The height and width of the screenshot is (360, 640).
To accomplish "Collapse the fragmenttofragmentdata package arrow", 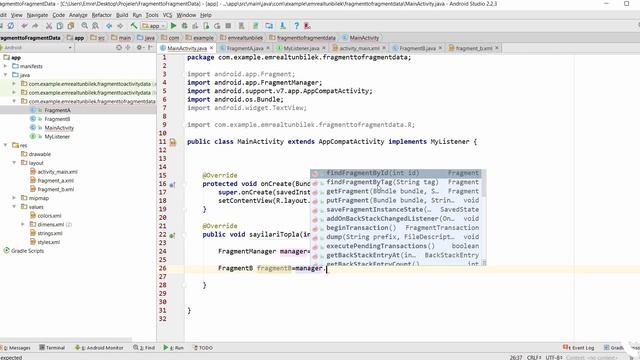I will pos(14,101).
